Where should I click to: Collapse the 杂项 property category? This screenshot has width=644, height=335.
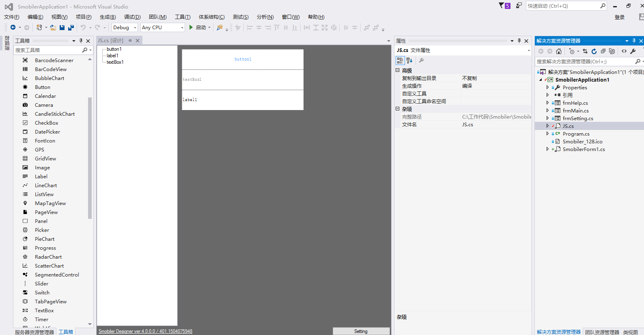point(398,109)
